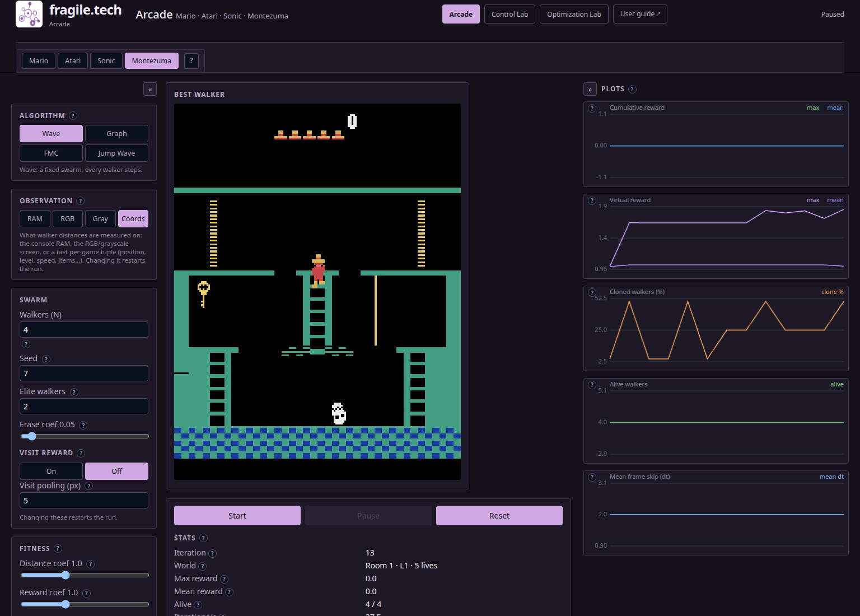
Task: Click the Algorithm help icon
Action: pyautogui.click(x=73, y=116)
